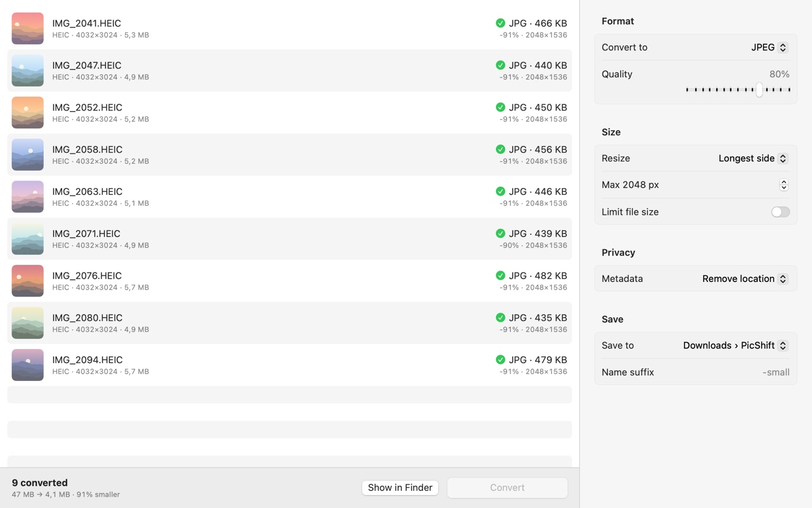The image size is (812, 508).
Task: Click the Quality slider handle at 80%
Action: [759, 90]
